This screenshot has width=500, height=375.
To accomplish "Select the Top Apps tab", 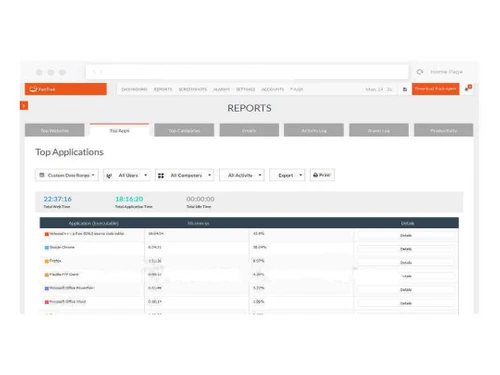I will point(119,130).
